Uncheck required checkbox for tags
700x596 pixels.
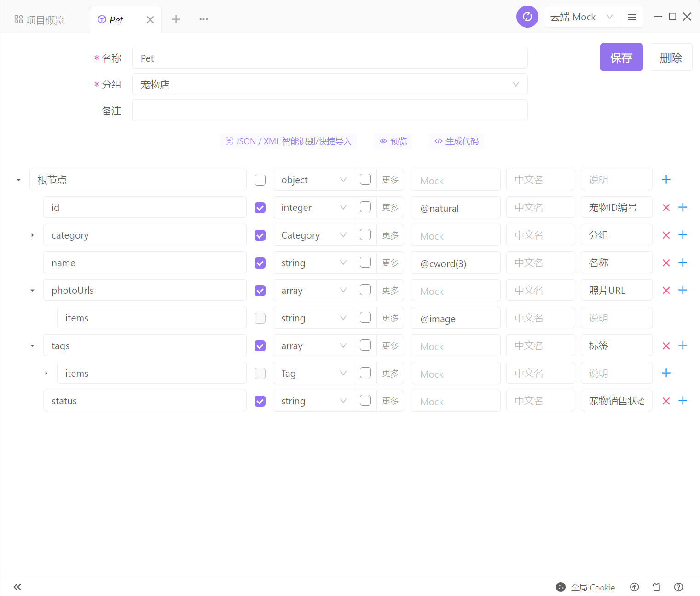pos(260,346)
